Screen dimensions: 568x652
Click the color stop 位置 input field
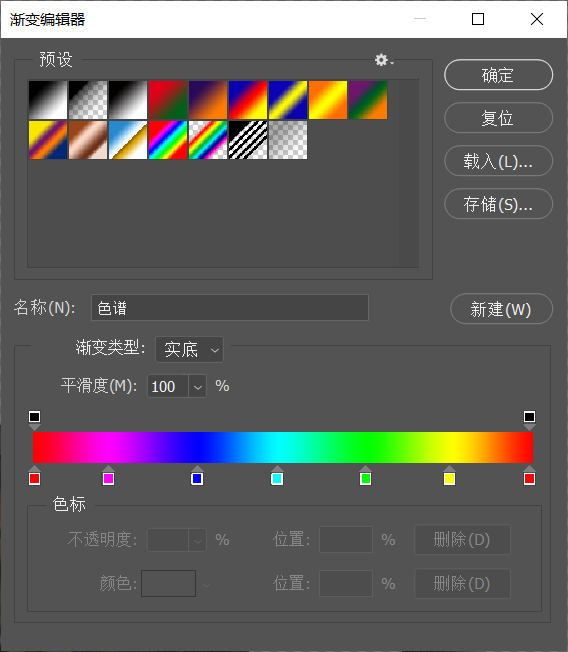tap(346, 583)
